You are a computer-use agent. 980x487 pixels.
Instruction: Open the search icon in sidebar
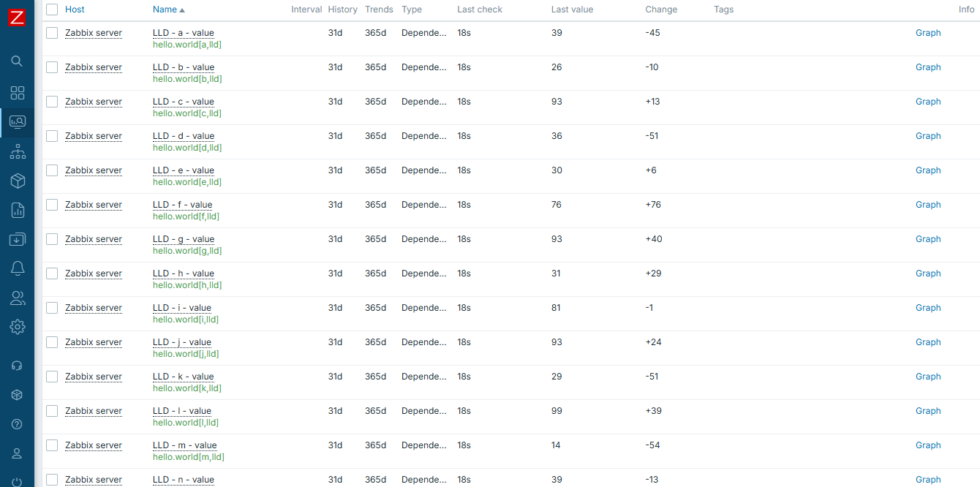pos(17,61)
